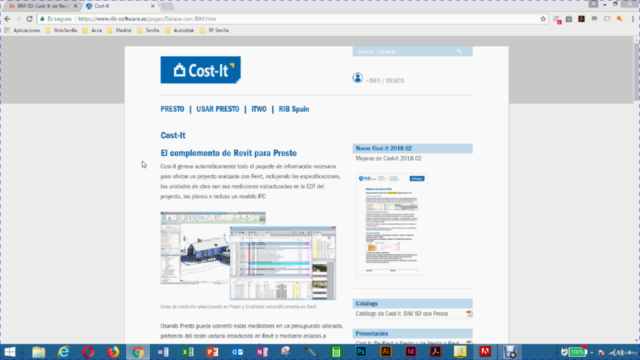Viewport: 640px width, 360px height.
Task: Click the browser forward arrow
Action: 18,19
